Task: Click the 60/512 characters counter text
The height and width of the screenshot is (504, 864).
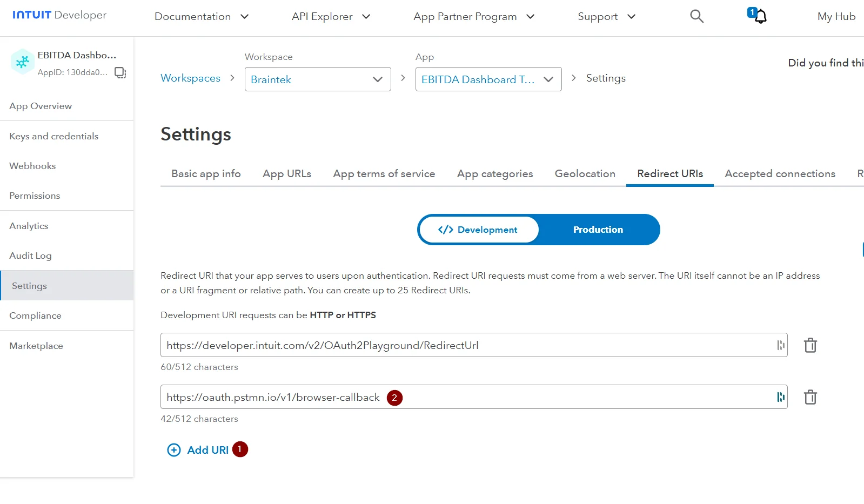Action: pyautogui.click(x=199, y=367)
